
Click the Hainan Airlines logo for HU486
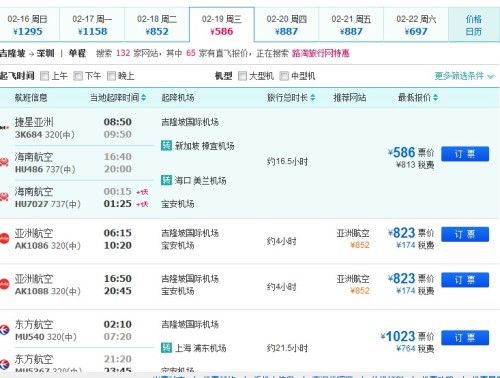pos(4,162)
